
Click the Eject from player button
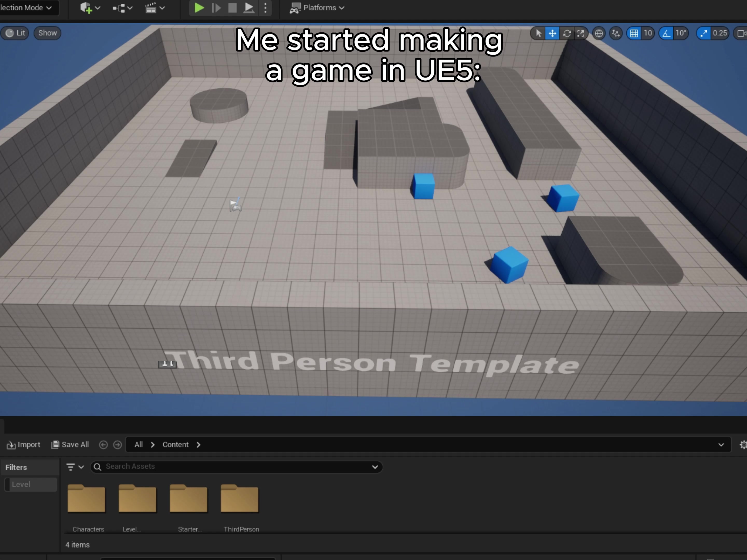pos(249,8)
